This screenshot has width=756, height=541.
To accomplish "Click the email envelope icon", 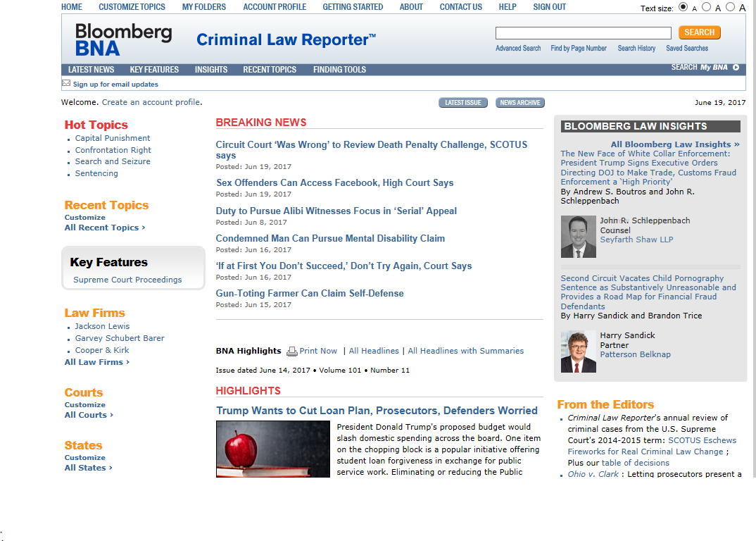I will tap(66, 84).
